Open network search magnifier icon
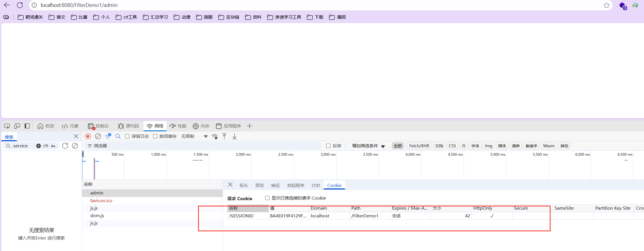Screen dimensions: 644x251 coord(118,136)
